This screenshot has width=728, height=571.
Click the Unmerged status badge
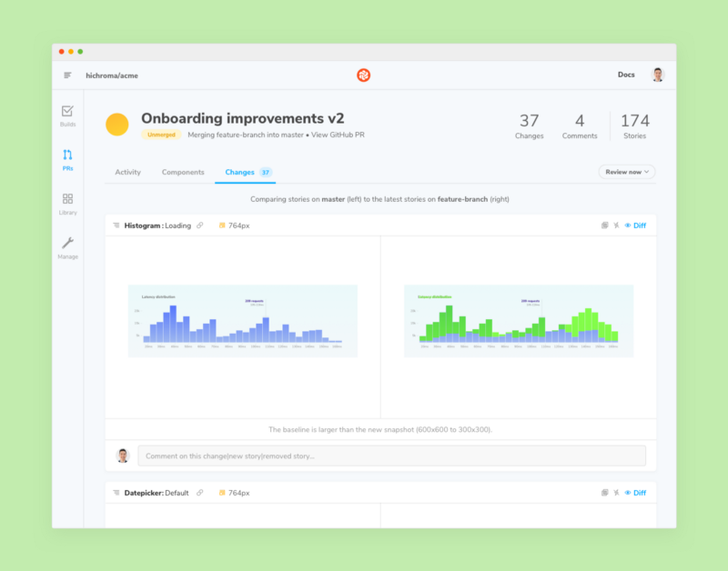[161, 135]
